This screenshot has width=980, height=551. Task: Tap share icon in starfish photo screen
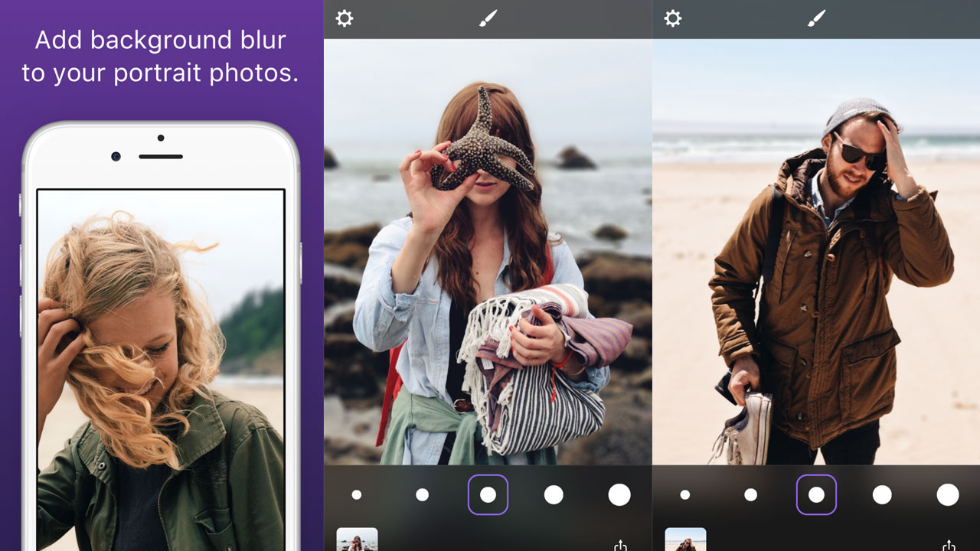[620, 545]
